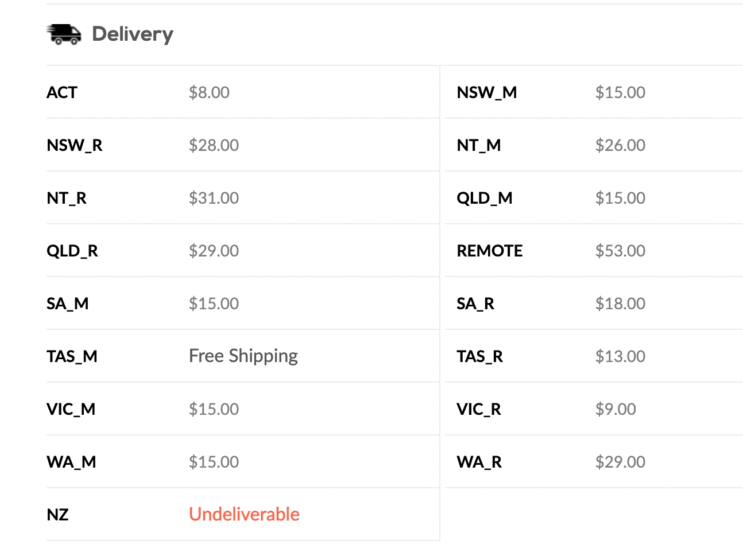The height and width of the screenshot is (560, 743).
Task: Select the SA_R region label
Action: pos(475,304)
